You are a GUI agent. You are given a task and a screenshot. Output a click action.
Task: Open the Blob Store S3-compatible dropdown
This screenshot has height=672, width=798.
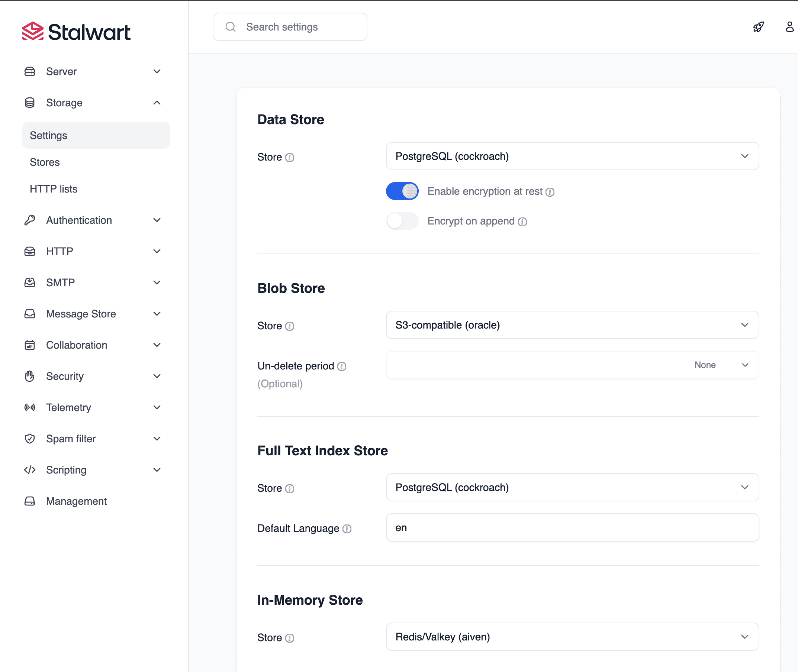[572, 325]
